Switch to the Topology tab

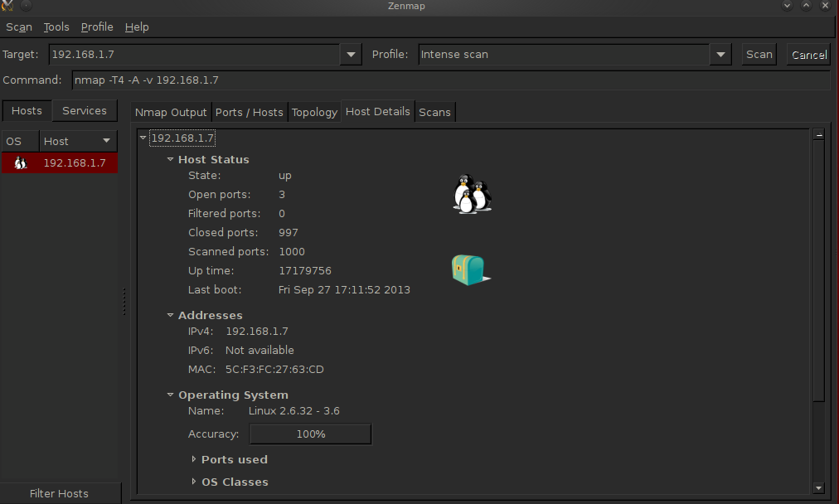click(314, 113)
